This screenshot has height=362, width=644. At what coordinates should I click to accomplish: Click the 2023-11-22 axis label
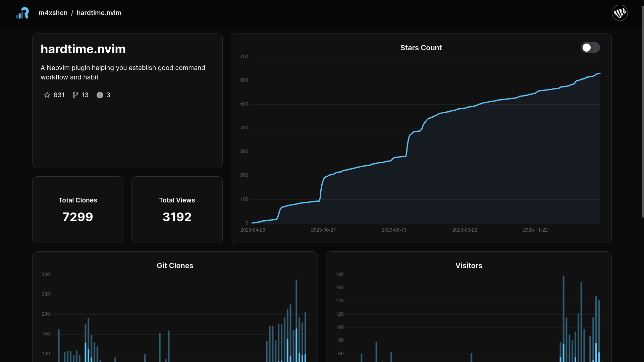535,230
